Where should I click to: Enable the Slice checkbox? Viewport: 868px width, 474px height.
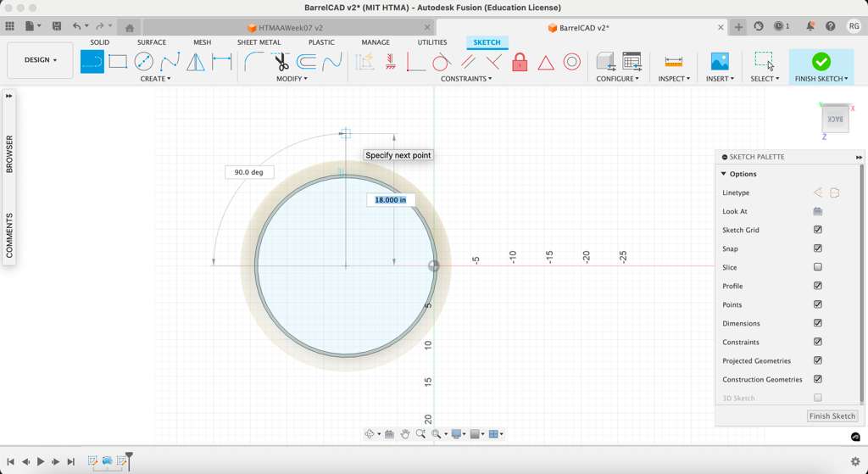(818, 267)
